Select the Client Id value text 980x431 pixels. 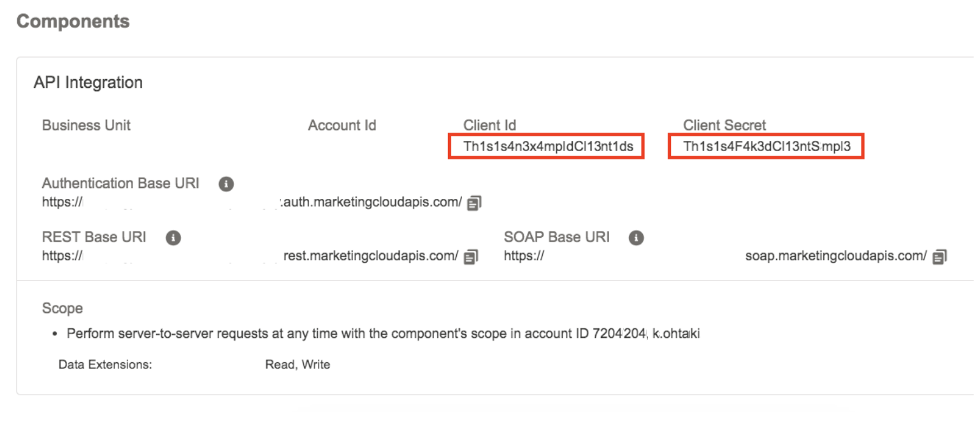pos(548,147)
